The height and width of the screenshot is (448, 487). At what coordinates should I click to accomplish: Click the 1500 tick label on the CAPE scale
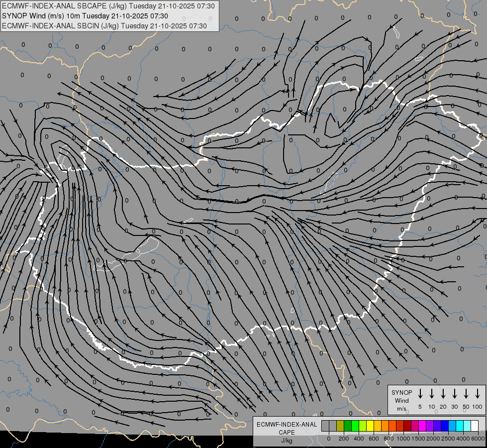[x=418, y=439]
